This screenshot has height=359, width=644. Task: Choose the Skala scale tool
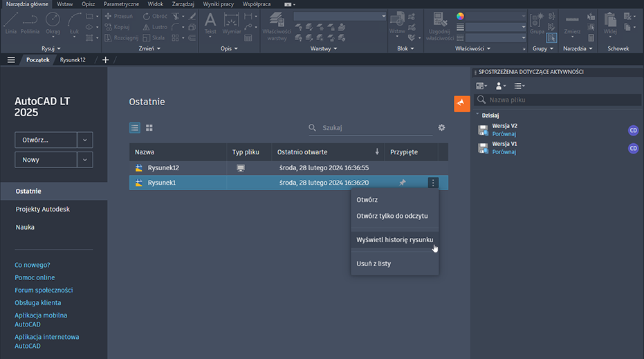click(154, 37)
